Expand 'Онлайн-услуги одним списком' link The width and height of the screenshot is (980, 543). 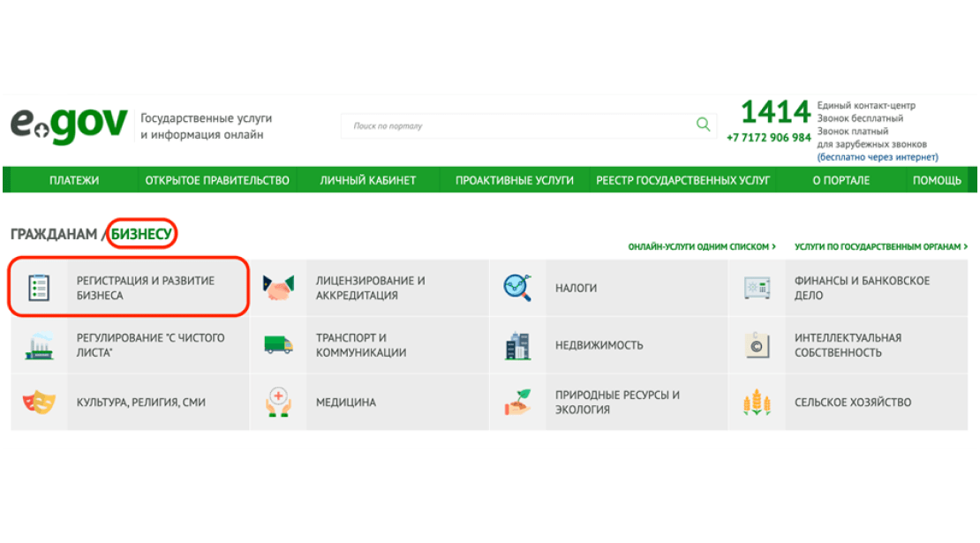(702, 247)
